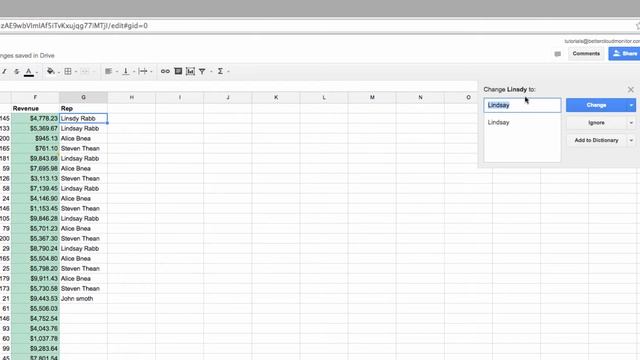Select the $1,153.45 revenue cell

pyautogui.click(x=35, y=209)
